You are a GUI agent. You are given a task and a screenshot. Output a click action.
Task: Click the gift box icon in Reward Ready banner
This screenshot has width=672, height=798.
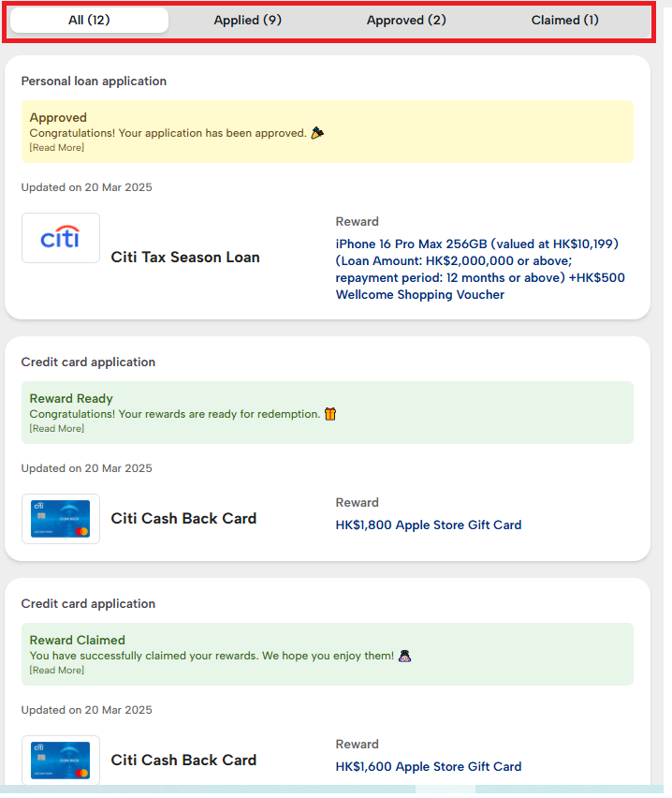click(330, 414)
